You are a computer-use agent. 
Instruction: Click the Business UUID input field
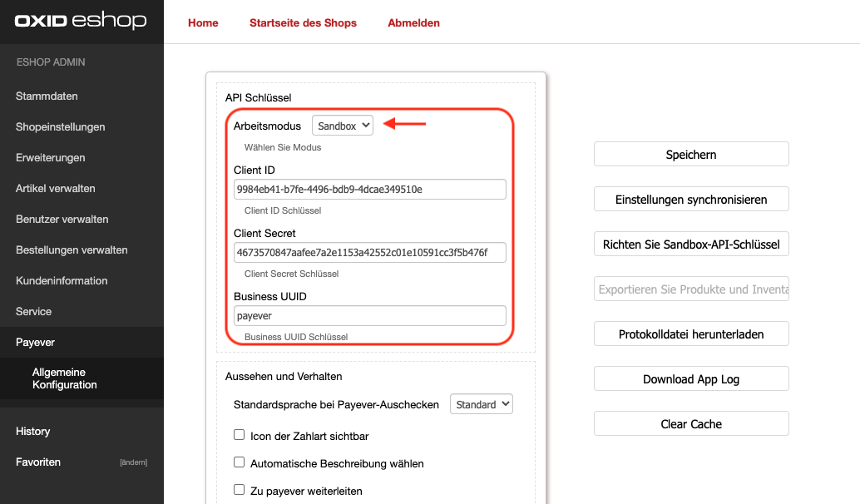(x=369, y=315)
